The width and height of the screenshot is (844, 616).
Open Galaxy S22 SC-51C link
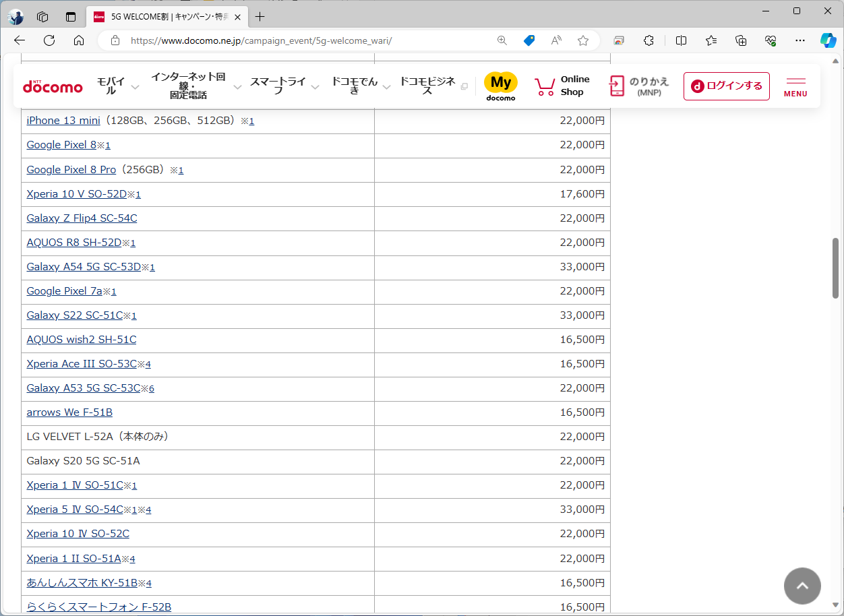tap(75, 315)
